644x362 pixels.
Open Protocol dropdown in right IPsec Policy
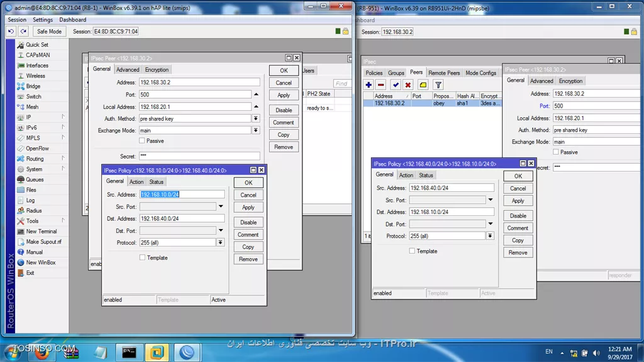(490, 236)
